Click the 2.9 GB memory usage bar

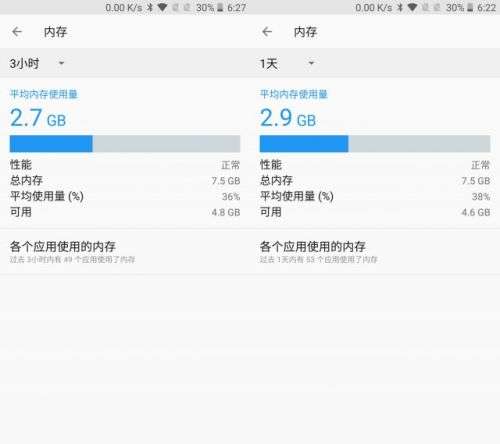[375, 144]
